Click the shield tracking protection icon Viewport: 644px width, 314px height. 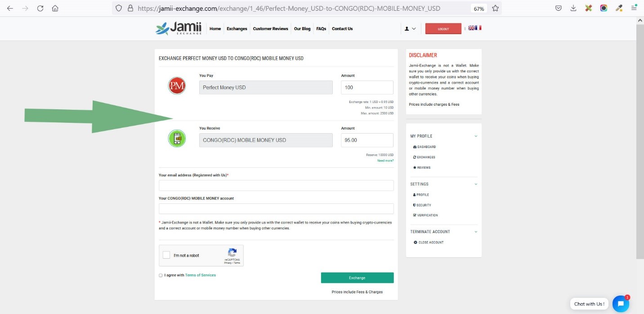pos(119,8)
